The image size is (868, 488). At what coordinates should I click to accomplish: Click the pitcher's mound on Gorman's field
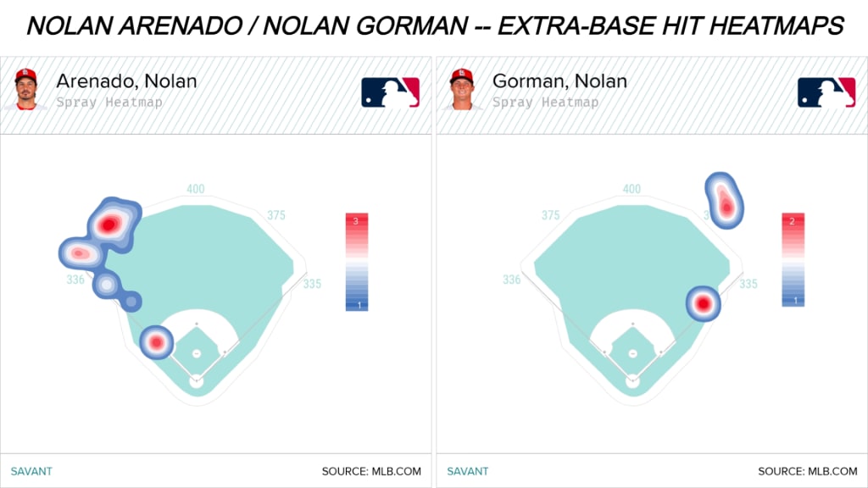632,352
